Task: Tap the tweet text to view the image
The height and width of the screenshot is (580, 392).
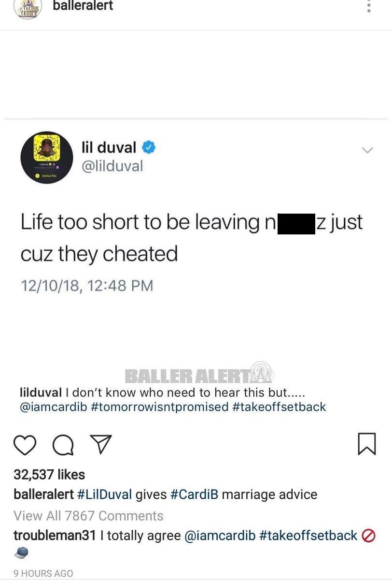Action: click(x=191, y=238)
